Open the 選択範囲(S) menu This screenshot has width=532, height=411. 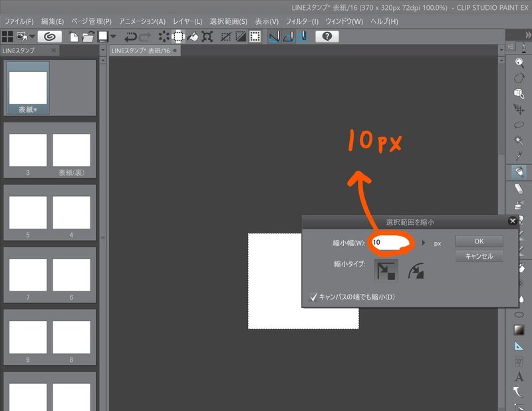(228, 22)
